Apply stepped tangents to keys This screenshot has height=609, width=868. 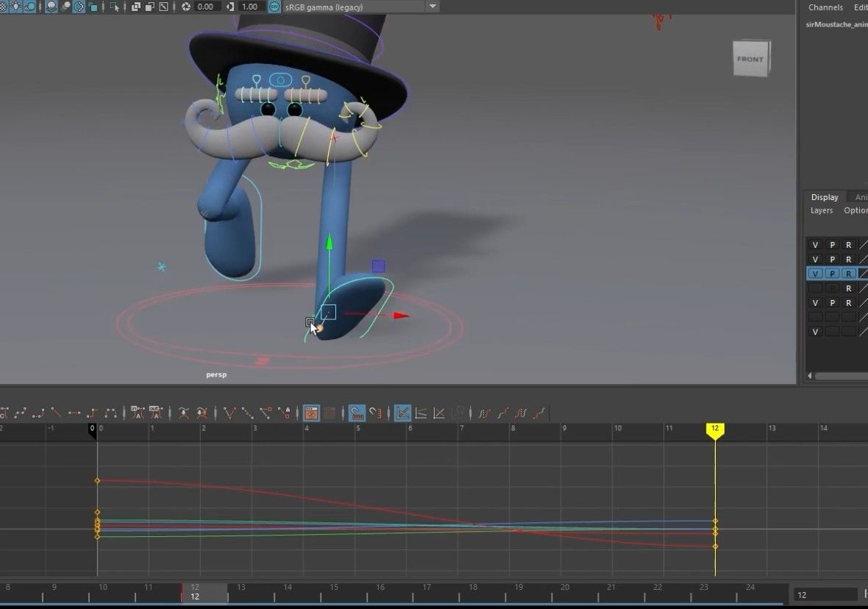pos(92,413)
